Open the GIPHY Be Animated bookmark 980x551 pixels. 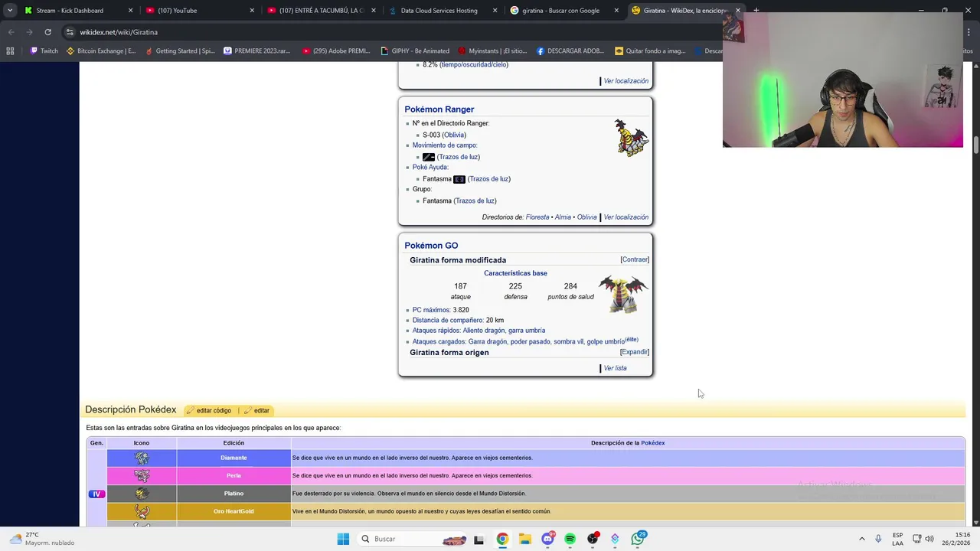click(x=415, y=51)
